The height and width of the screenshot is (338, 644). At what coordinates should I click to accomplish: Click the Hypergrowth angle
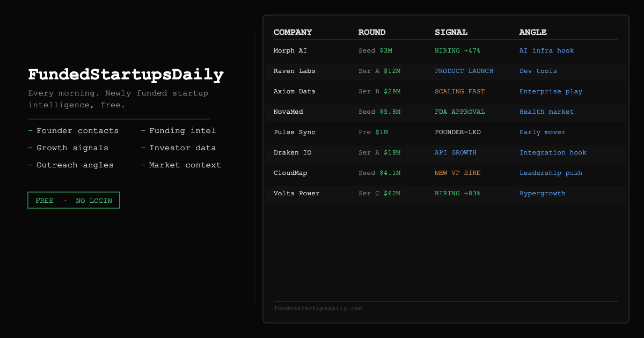(x=543, y=193)
